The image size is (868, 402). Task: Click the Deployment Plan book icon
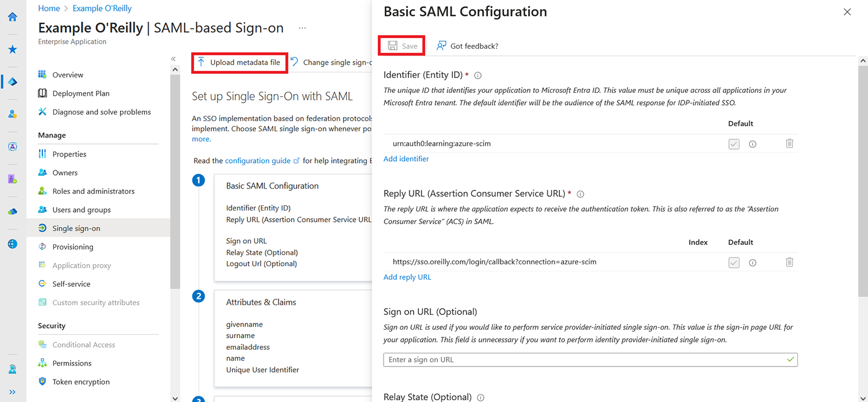click(x=42, y=93)
